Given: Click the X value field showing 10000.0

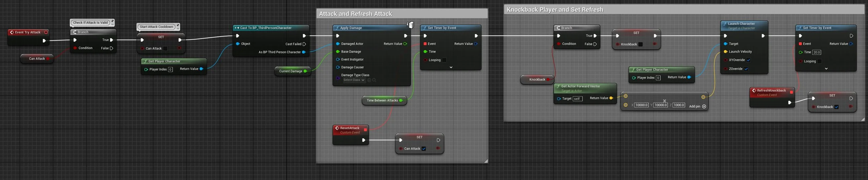Looking at the screenshot, I should pos(641,105).
